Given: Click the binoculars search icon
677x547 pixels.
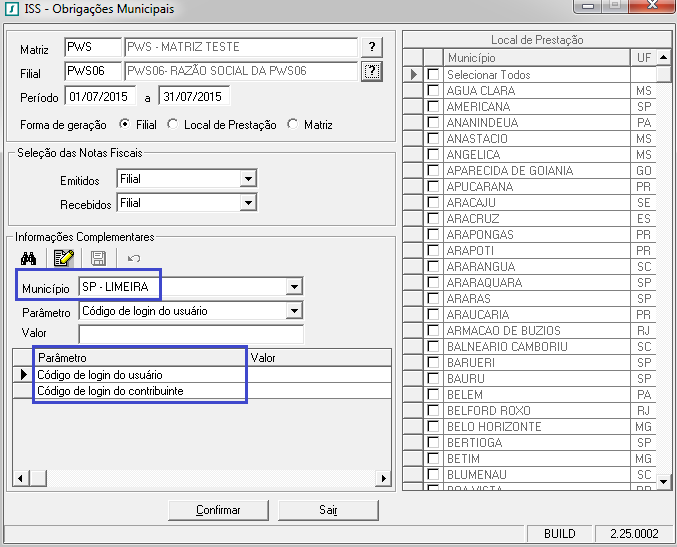Looking at the screenshot, I should point(28,259).
